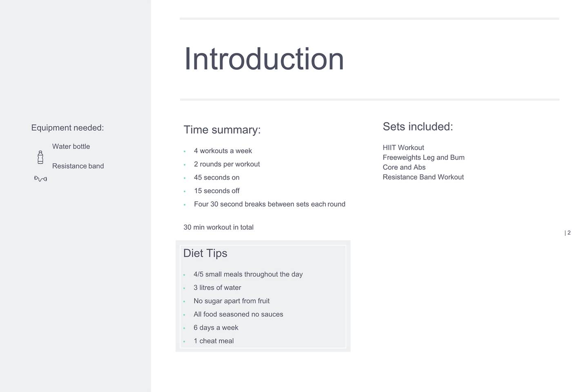Click the Freeweights Leg and Bum entry
588x392 pixels.
(x=423, y=158)
